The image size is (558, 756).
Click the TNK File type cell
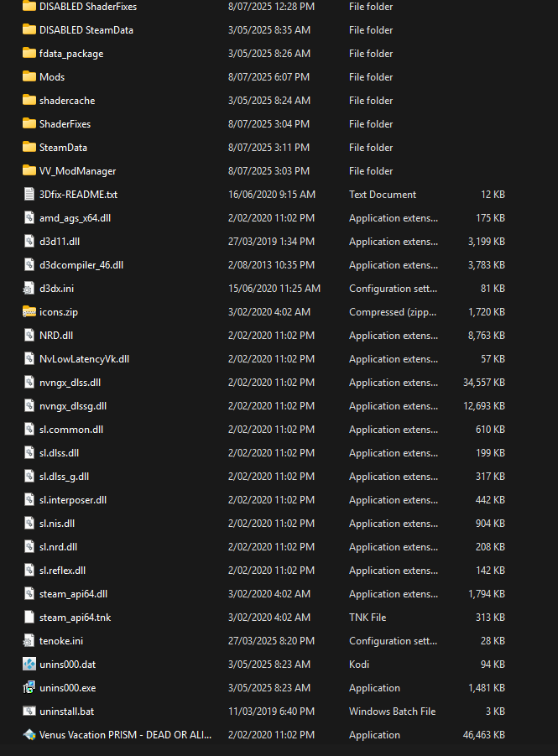coord(368,618)
